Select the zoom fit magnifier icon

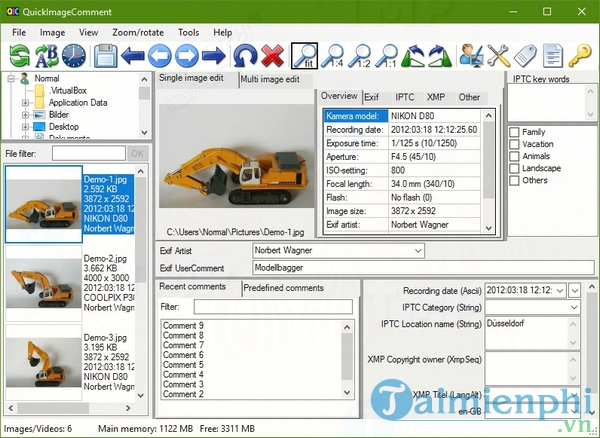pyautogui.click(x=304, y=55)
